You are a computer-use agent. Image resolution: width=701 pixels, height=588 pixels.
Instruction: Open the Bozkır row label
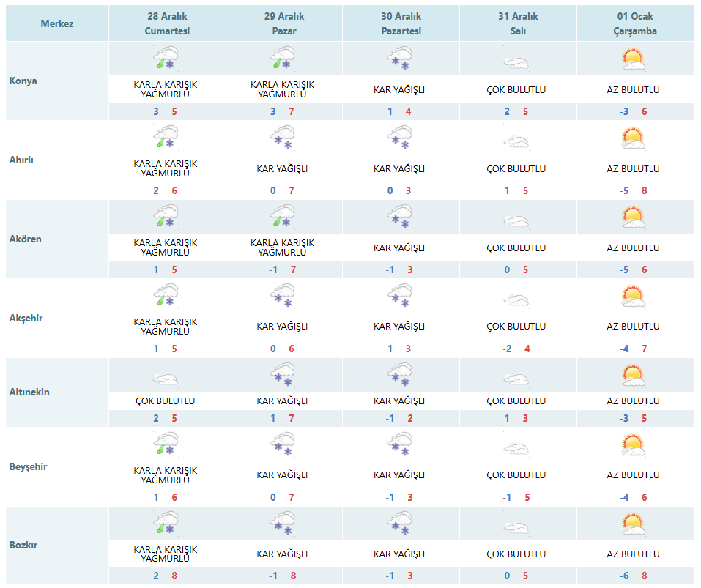click(23, 545)
